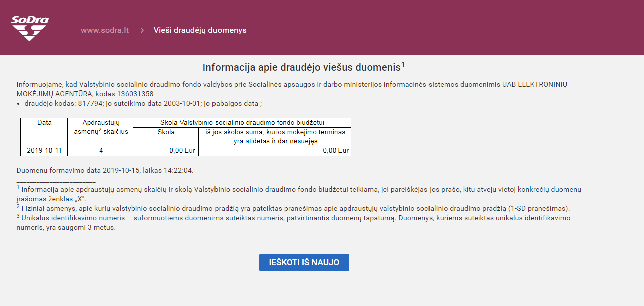
Task: Click the Data column header in table
Action: click(44, 123)
